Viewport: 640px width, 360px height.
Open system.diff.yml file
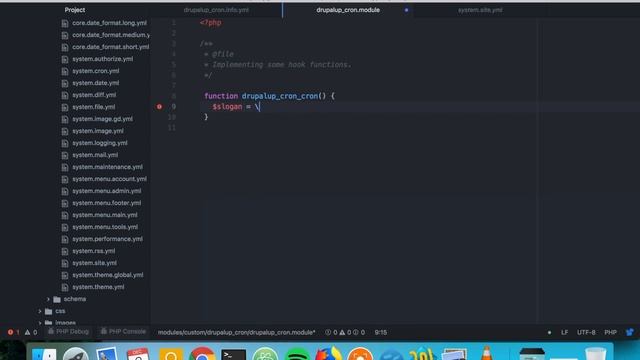(x=94, y=95)
